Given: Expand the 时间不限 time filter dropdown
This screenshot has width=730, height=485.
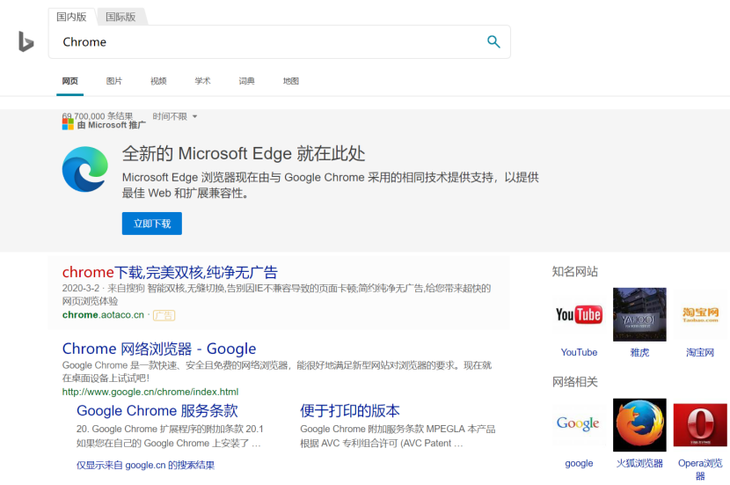Looking at the screenshot, I should 175,116.
